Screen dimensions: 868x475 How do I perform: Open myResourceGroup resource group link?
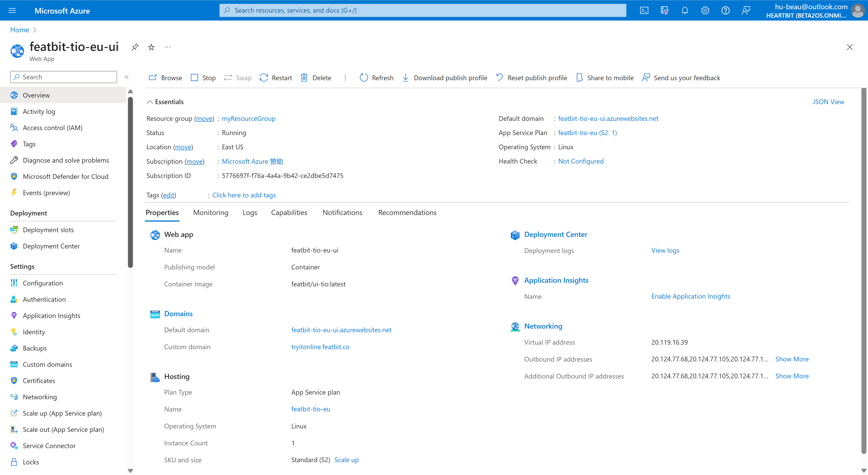point(249,119)
